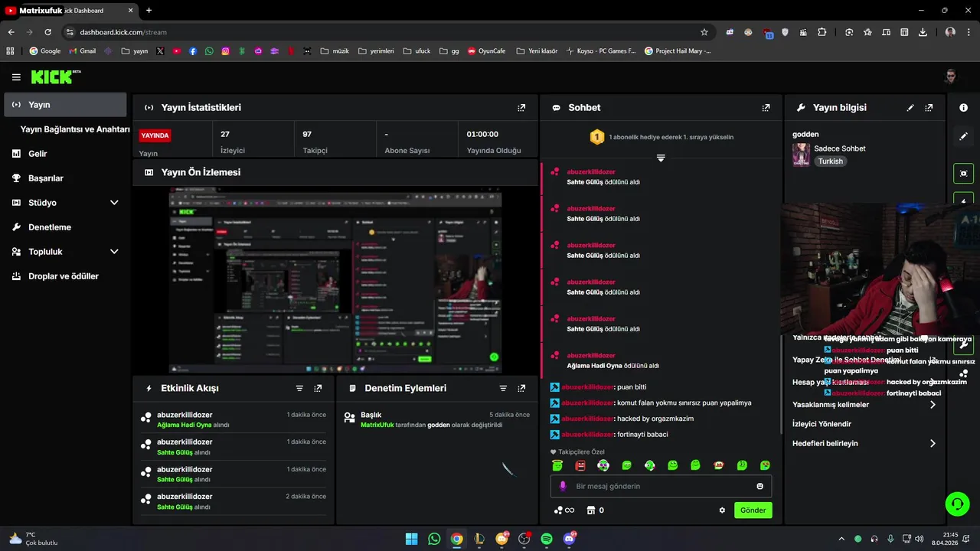Pop out the Sohbet chat panel
The height and width of the screenshot is (551, 980).
766,108
